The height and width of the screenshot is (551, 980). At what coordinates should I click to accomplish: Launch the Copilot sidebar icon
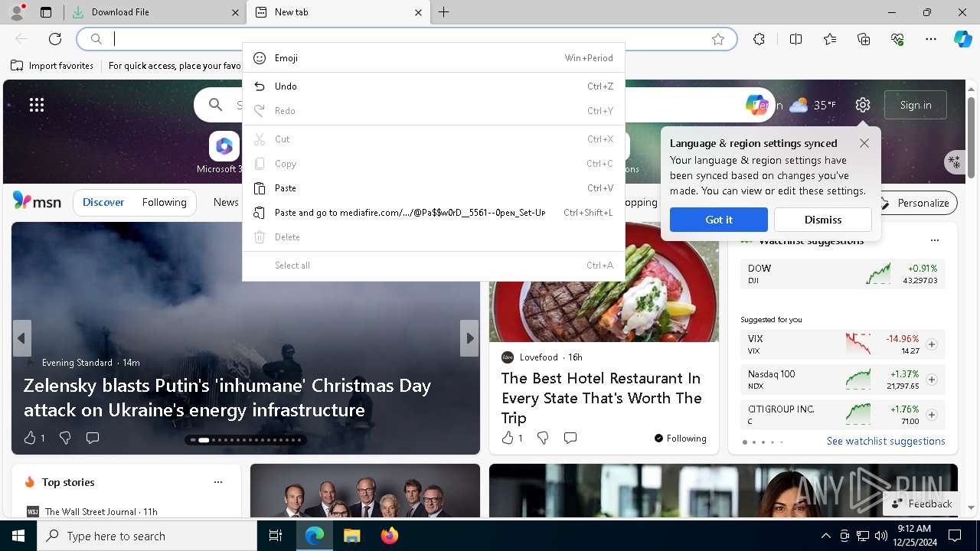(x=962, y=39)
